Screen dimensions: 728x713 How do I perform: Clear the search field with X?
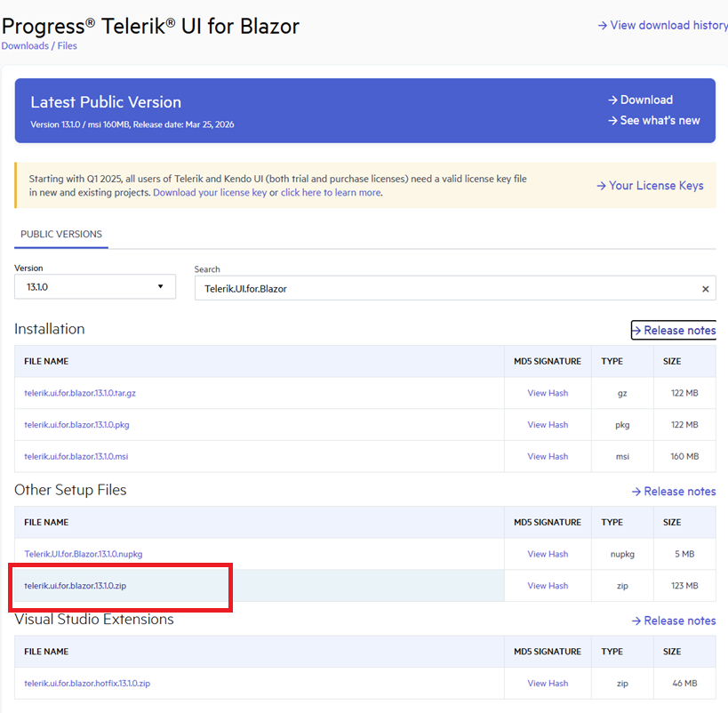click(x=705, y=289)
